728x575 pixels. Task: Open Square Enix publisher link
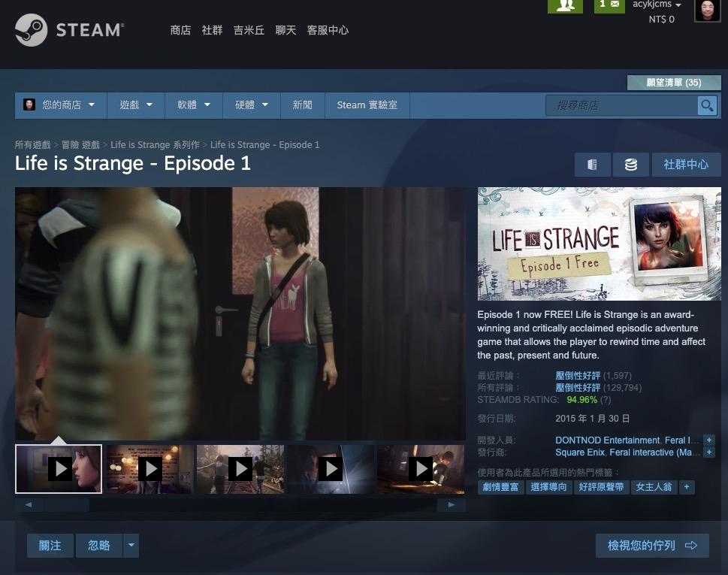(x=580, y=452)
